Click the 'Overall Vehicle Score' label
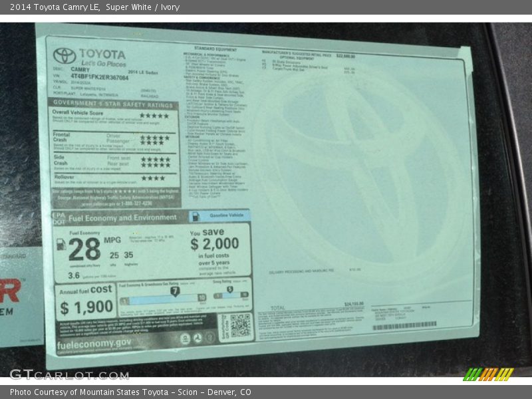The width and height of the screenshot is (532, 399). (78, 112)
